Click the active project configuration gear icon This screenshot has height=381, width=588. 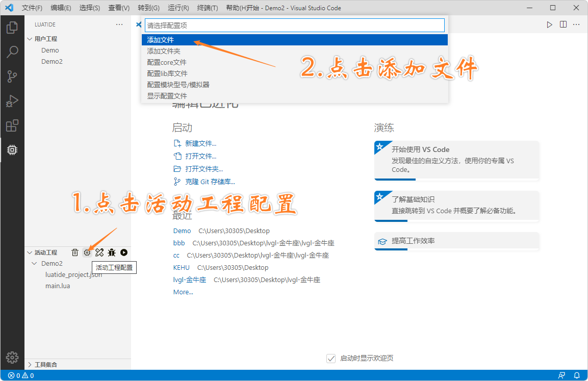(x=87, y=252)
